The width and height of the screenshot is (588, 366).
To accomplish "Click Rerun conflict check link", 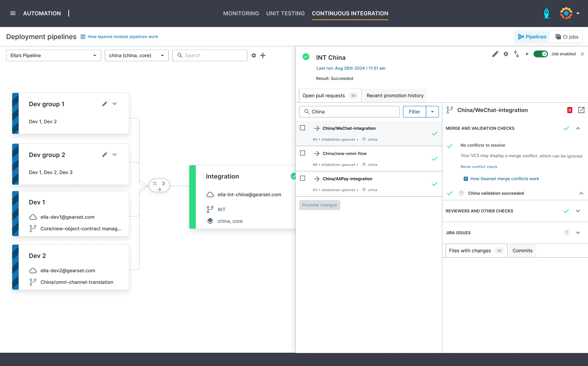I will click(479, 167).
